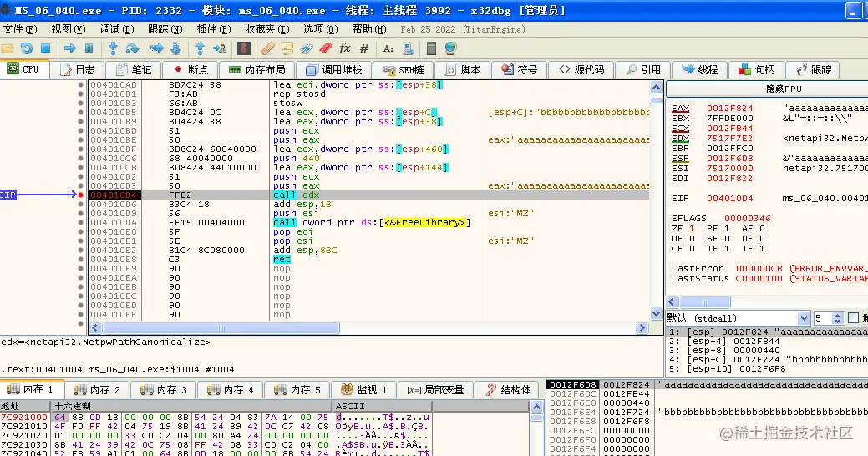Click the Step Into toolbar icon
The width and height of the screenshot is (868, 456).
click(113, 48)
